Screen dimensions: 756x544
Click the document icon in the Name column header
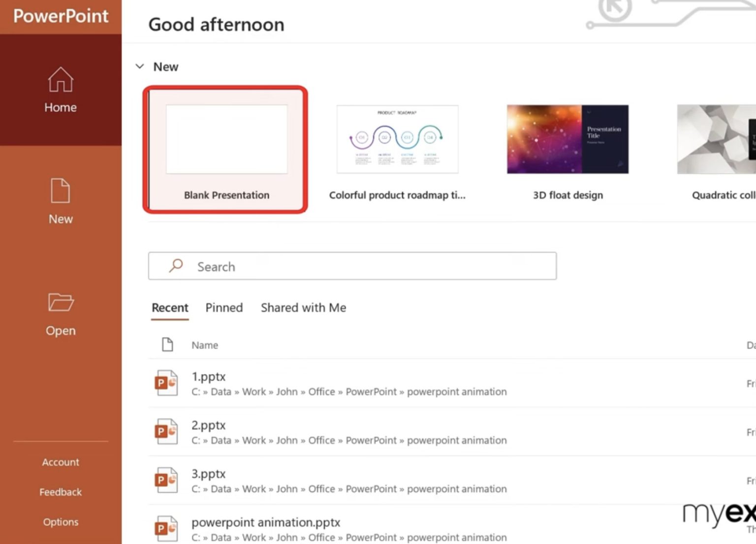[x=167, y=345]
